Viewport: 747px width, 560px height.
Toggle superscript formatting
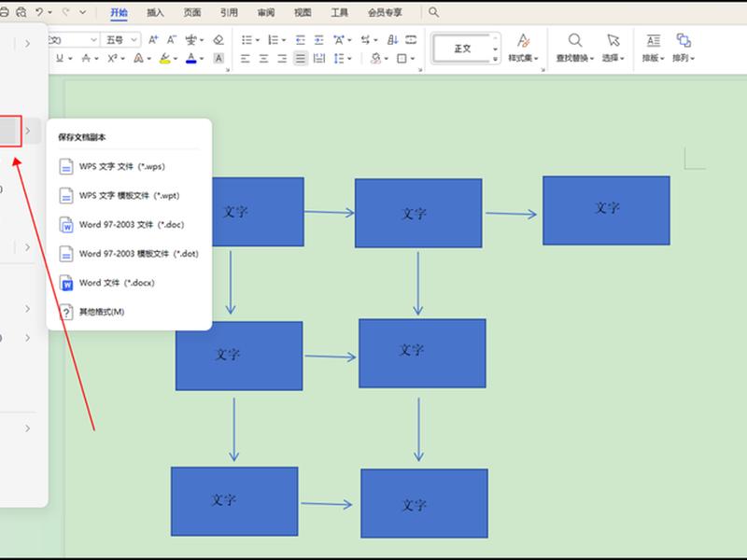pyautogui.click(x=112, y=58)
